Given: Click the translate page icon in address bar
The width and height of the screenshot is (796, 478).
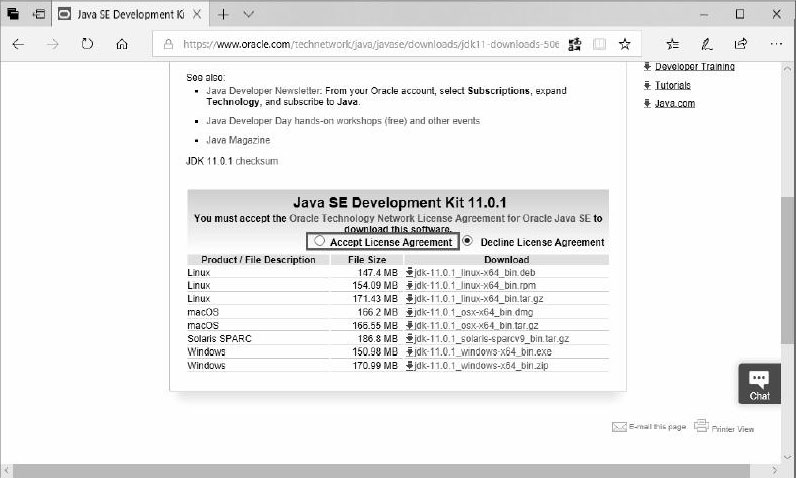Looking at the screenshot, I should point(575,44).
